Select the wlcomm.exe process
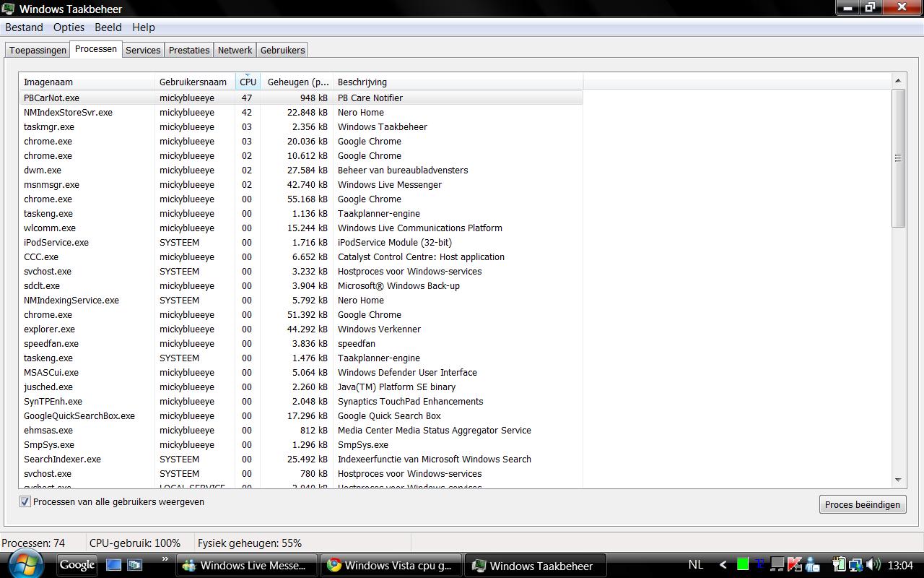Image resolution: width=924 pixels, height=578 pixels. tap(301, 228)
